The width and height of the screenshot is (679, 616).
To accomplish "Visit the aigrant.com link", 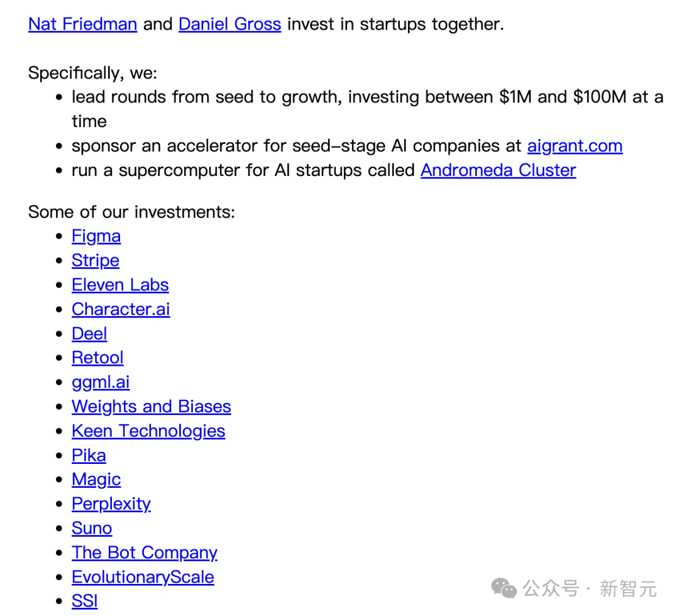I will 575,146.
